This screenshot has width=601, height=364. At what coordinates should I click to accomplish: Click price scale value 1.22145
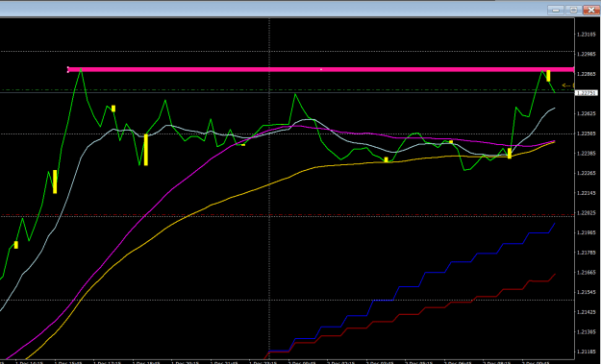[587, 193]
